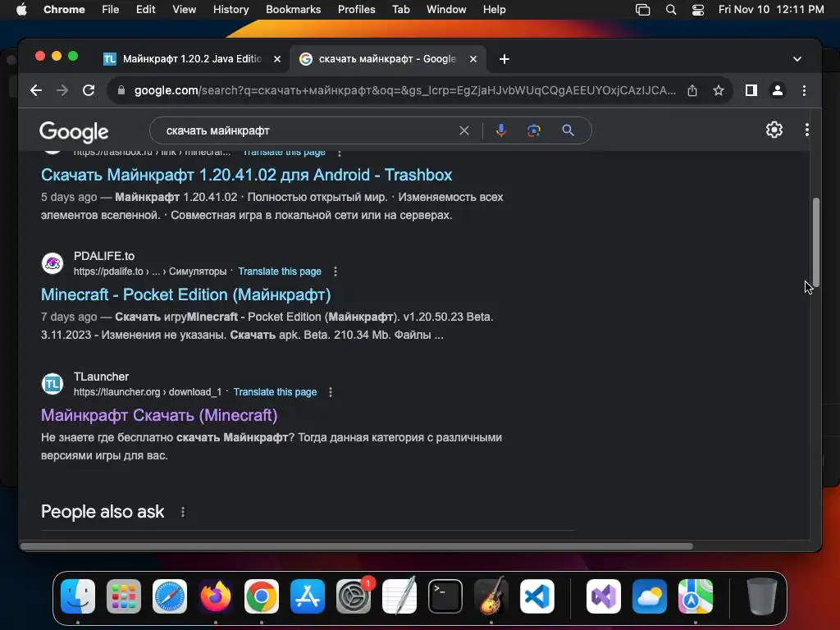Open the Chrome application menu
Screen dimensions: 840x630
coord(64,10)
